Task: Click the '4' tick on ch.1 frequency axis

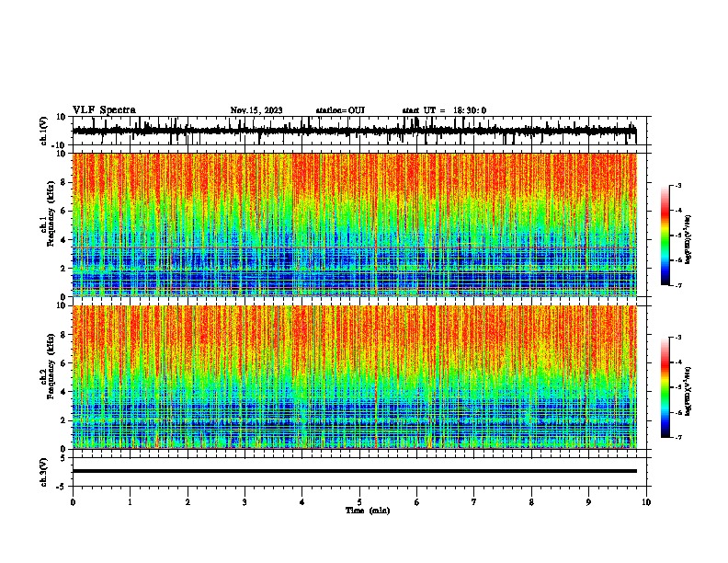Action: (x=63, y=240)
